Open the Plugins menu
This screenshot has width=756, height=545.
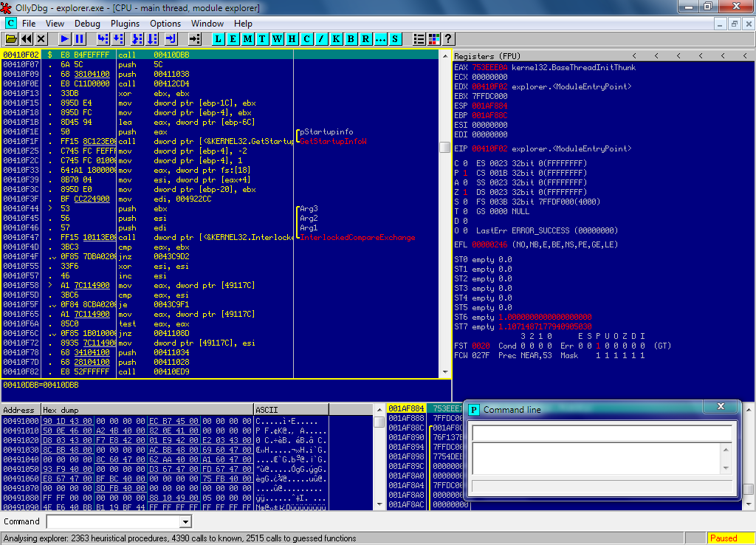click(x=125, y=24)
